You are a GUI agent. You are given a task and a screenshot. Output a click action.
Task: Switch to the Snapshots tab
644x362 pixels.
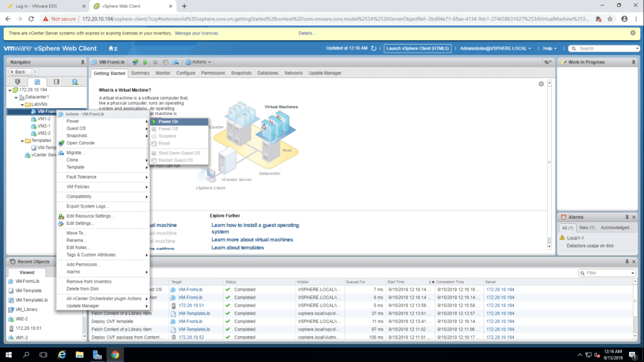241,73
